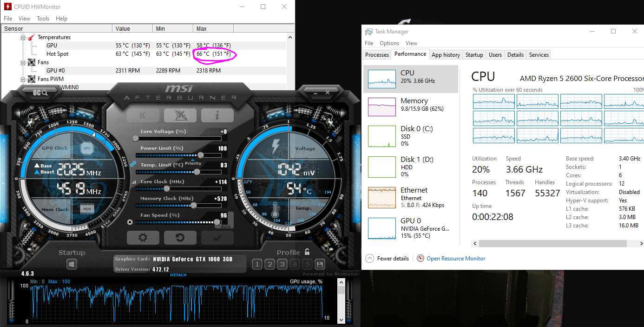Select profile slot 4

295,264
